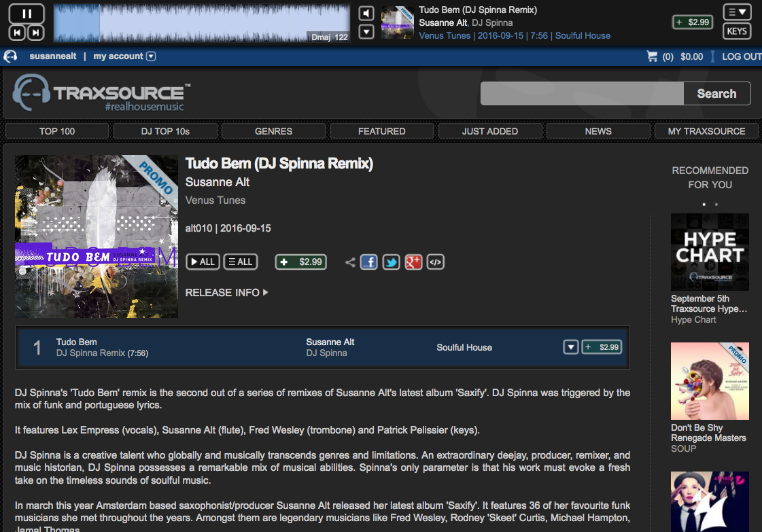
Task: Play all tracks with the play ALL button
Action: [203, 262]
